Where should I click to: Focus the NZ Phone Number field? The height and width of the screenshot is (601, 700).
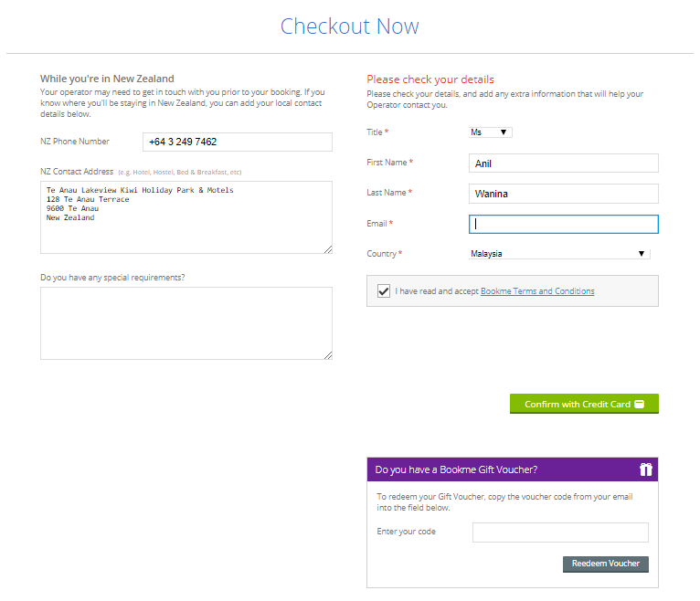238,142
